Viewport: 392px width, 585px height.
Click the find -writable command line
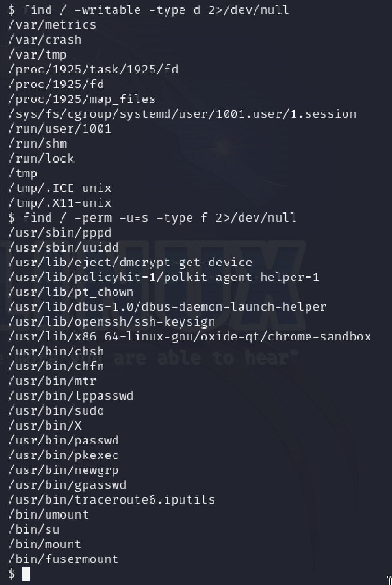(x=148, y=10)
